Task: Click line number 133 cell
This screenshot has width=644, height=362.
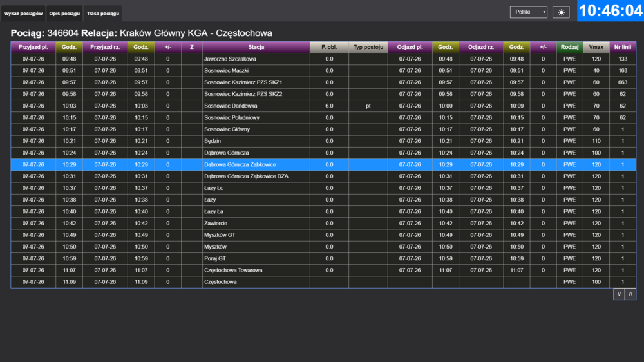Action: click(623, 59)
